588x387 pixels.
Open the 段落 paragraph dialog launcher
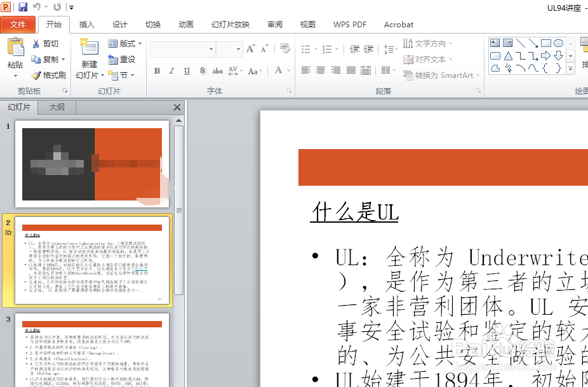click(x=479, y=91)
